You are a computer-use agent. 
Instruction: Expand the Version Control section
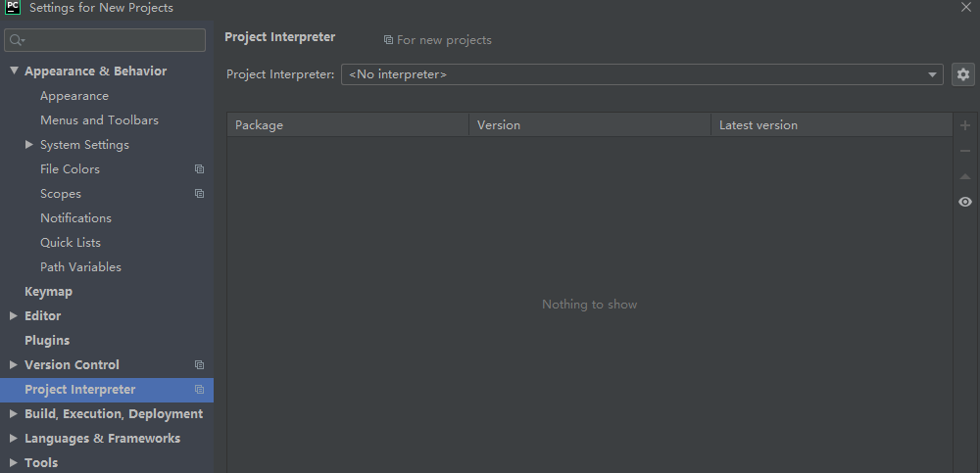pyautogui.click(x=13, y=365)
